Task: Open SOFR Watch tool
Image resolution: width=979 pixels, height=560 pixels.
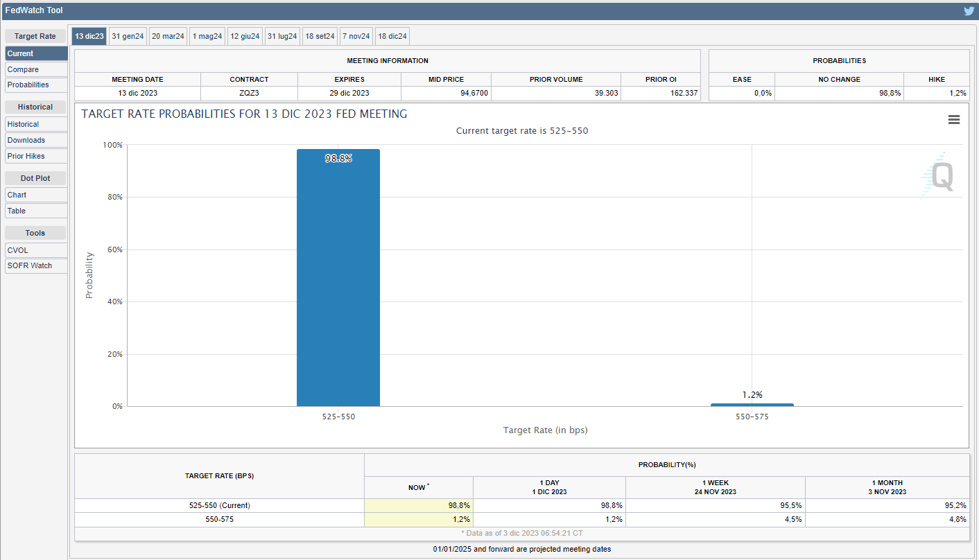Action: pyautogui.click(x=36, y=265)
